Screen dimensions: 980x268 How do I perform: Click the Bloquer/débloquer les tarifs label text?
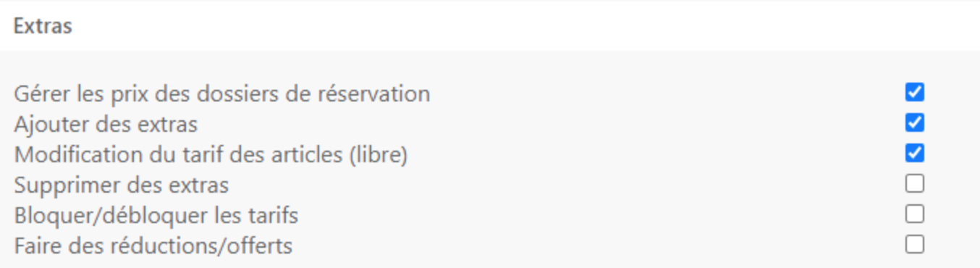(x=156, y=216)
